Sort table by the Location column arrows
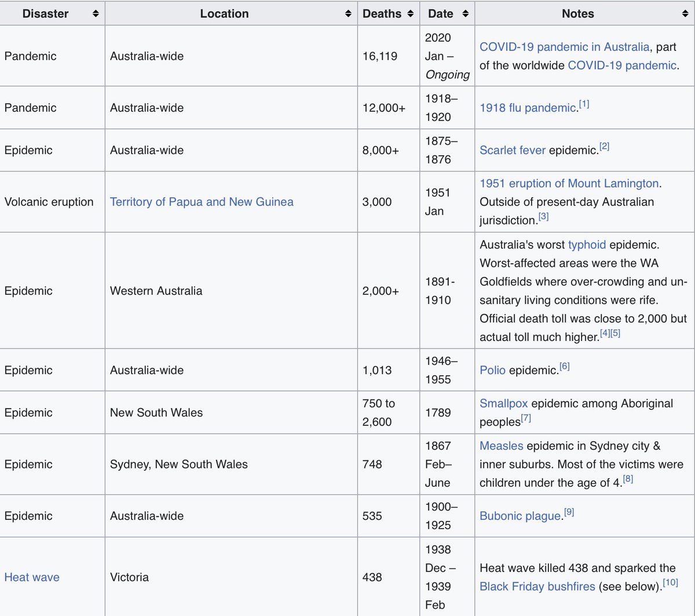Screen dimensions: 695x616 348,14
